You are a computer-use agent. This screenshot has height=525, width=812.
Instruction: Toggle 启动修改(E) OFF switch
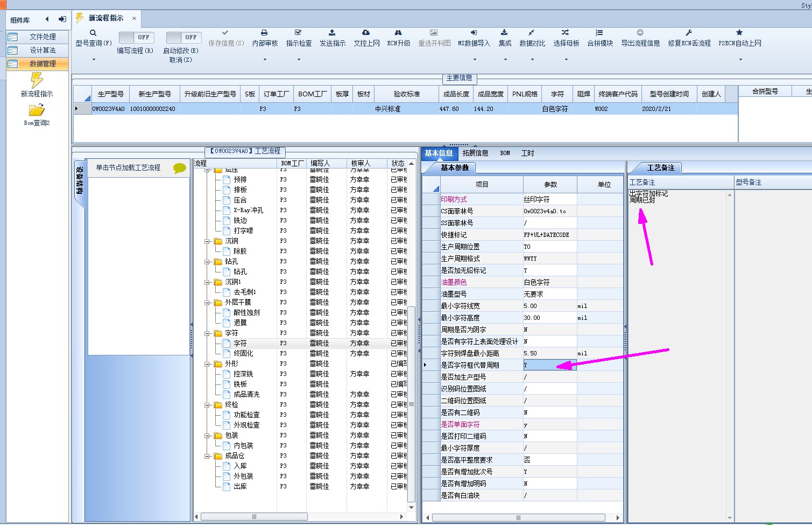point(183,37)
